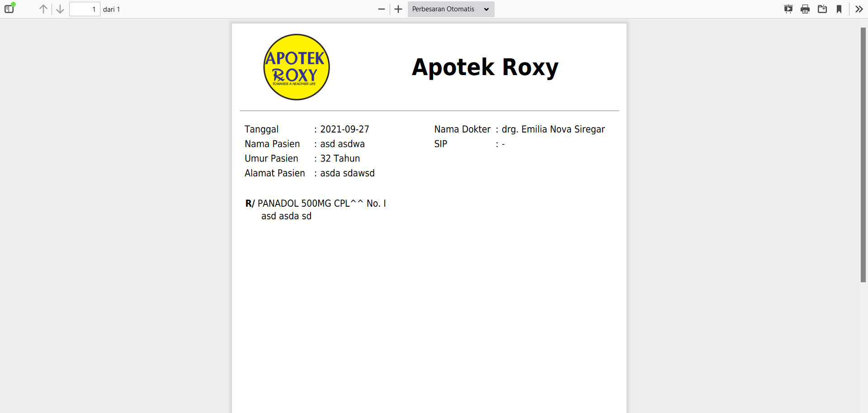Click the Tanggal label
868x413 pixels.
pyautogui.click(x=261, y=129)
